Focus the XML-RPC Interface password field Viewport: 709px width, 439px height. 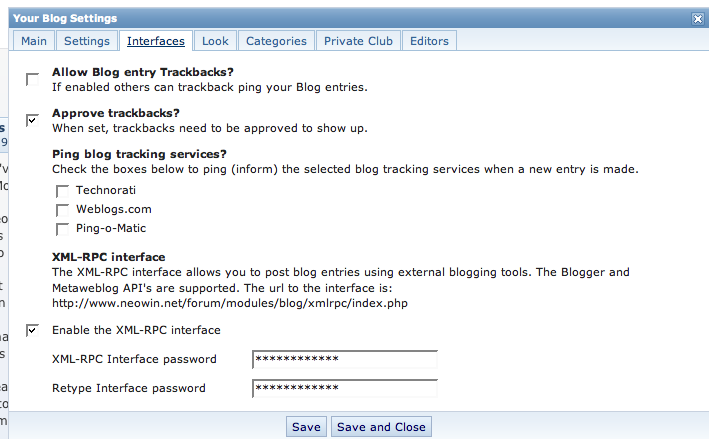[345, 359]
